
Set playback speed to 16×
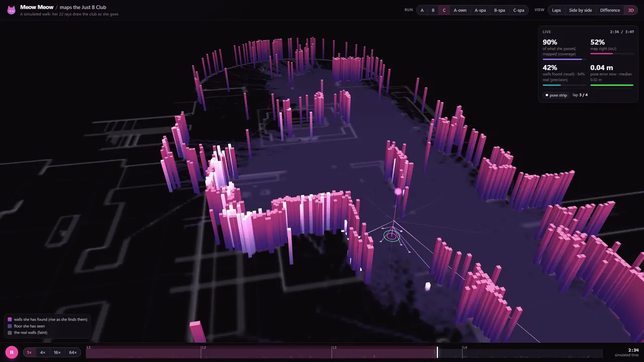pos(57,352)
